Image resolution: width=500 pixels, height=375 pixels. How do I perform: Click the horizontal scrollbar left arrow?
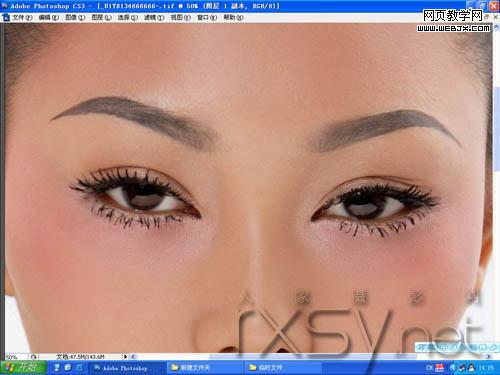(133, 357)
